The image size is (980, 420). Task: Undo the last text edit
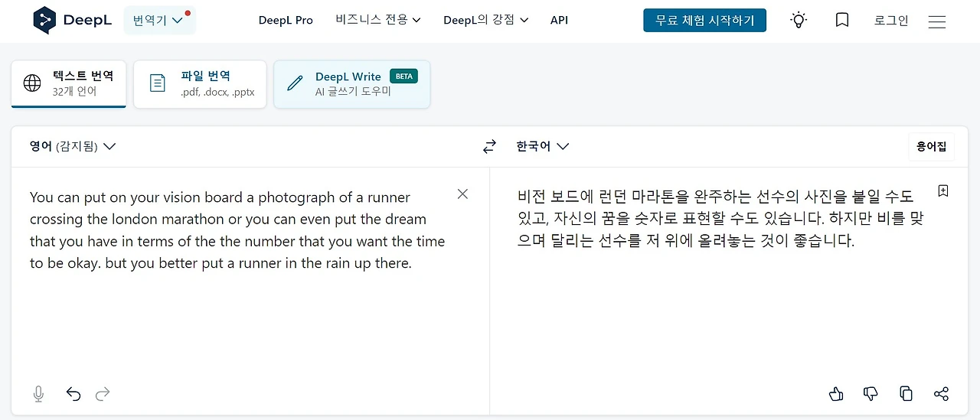click(73, 394)
